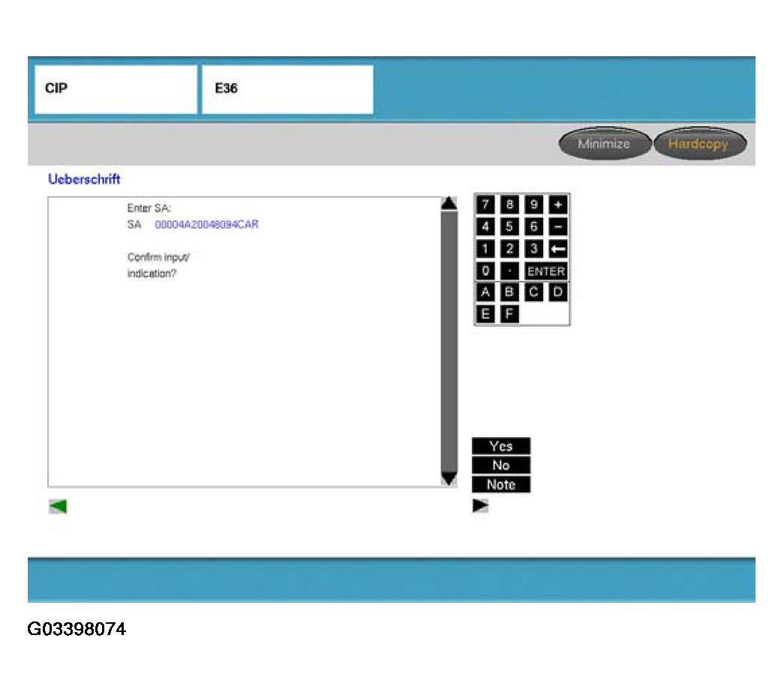Image resolution: width=784 pixels, height=692 pixels.
Task: Open the Note button
Action: [x=500, y=484]
